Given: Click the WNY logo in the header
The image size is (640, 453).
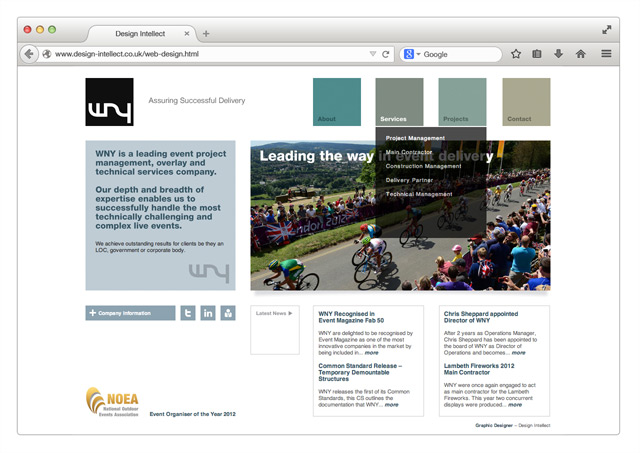Looking at the screenshot, I should [x=109, y=102].
